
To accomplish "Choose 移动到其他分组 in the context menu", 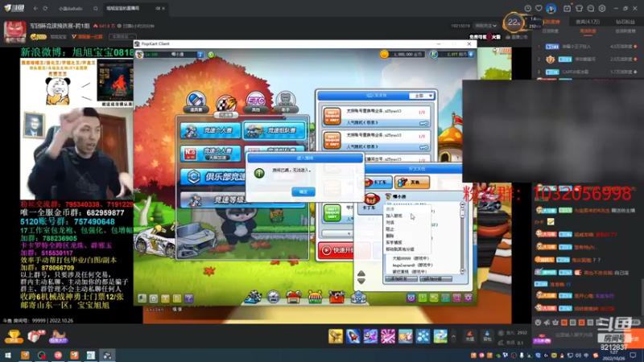I will pos(400,249).
